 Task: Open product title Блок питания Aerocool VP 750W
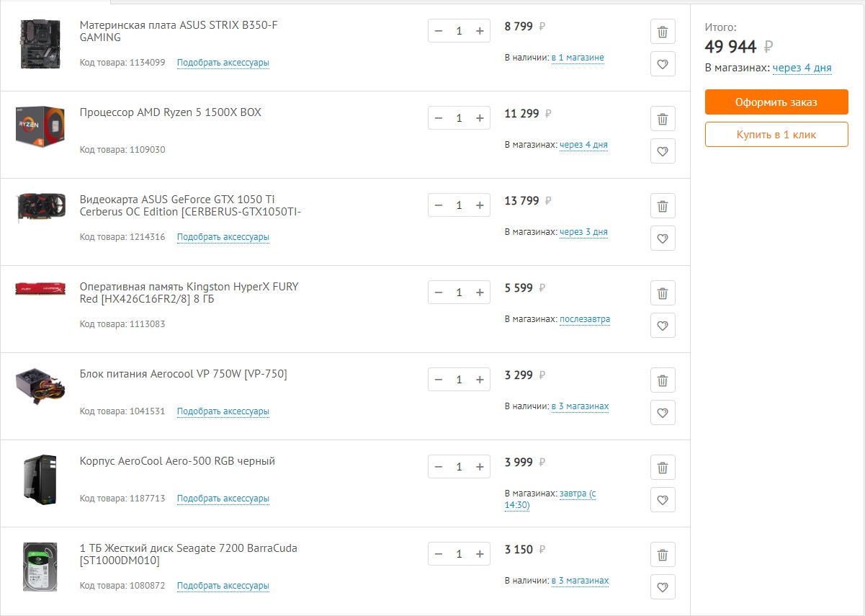pyautogui.click(x=183, y=374)
